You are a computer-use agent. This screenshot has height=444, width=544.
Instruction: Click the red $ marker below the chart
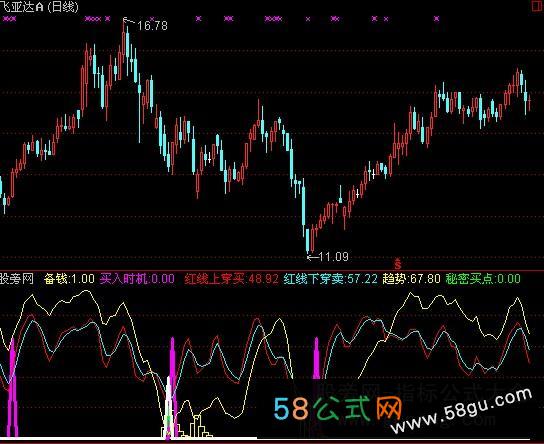(398, 264)
